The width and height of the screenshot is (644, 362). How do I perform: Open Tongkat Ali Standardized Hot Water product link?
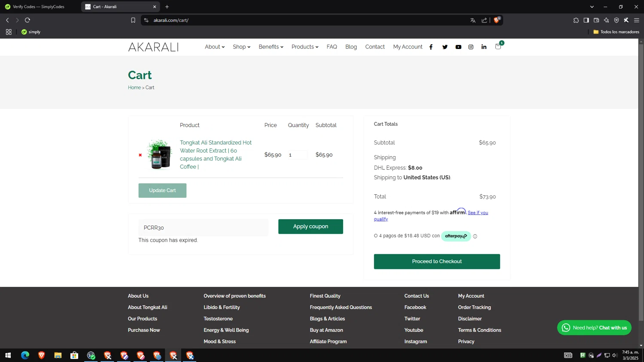click(216, 154)
